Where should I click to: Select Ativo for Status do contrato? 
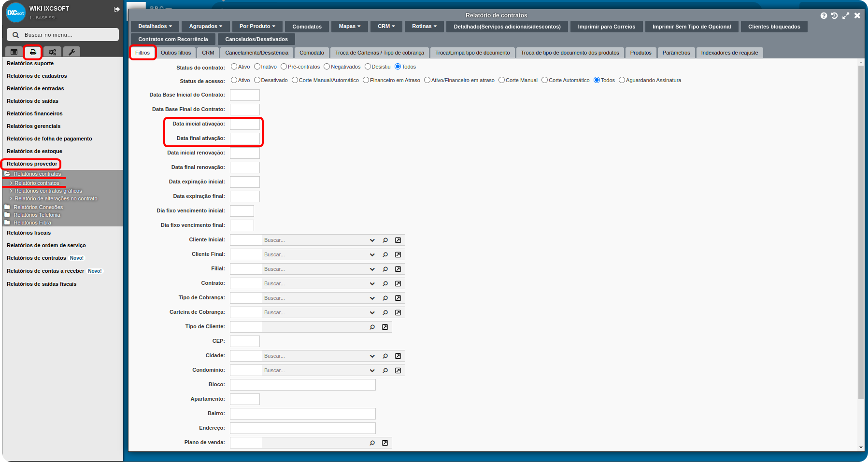click(x=234, y=67)
